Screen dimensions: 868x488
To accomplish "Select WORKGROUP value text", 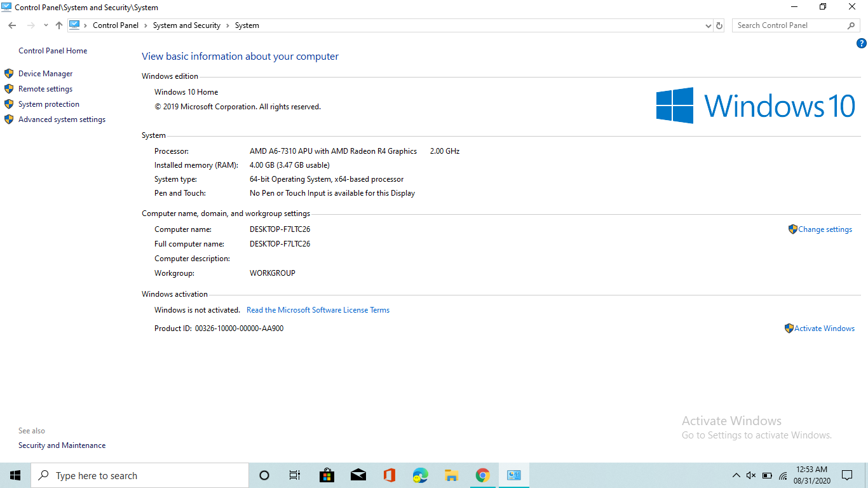I will point(273,273).
